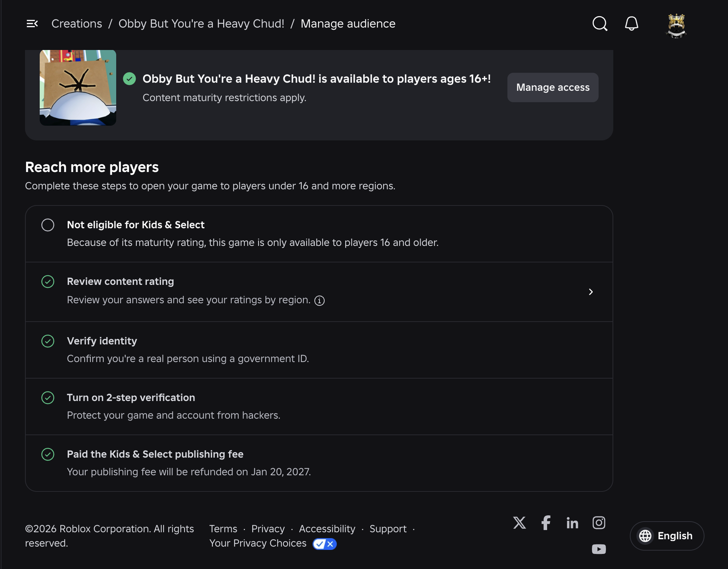Open the Terms link in the footer
The image size is (728, 569).
coord(223,529)
